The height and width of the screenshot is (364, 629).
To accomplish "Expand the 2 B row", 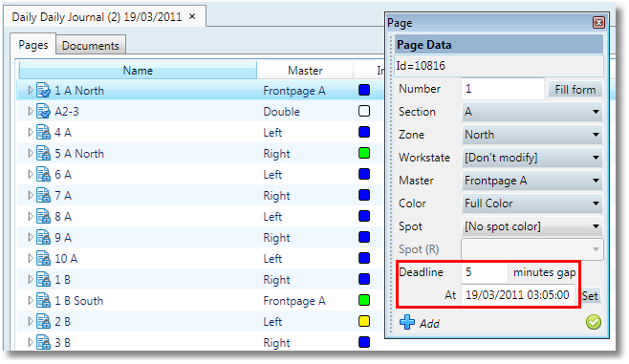I will (30, 321).
